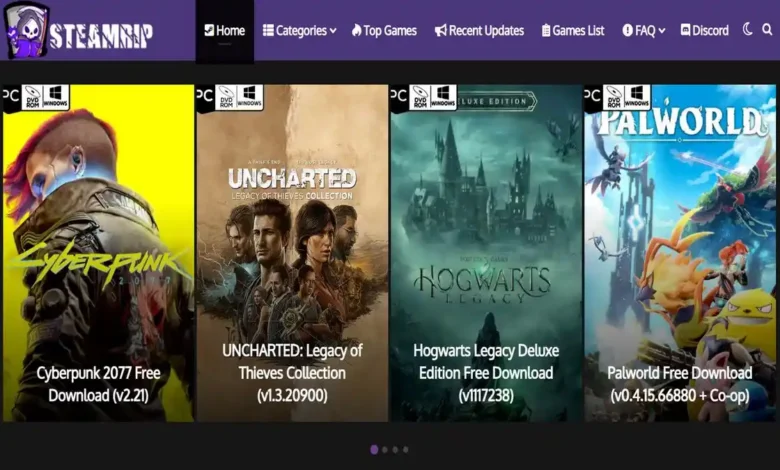Select the first purple carousel dot
This screenshot has width=780, height=470.
[374, 450]
